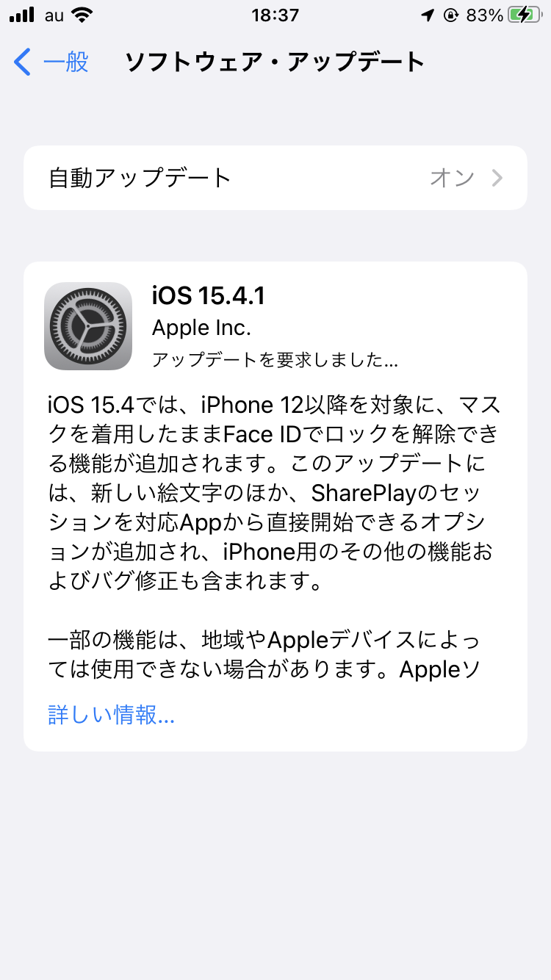Viewport: 551px width, 980px height.
Task: Tap the Apple Inc. developer label
Action: point(201,328)
